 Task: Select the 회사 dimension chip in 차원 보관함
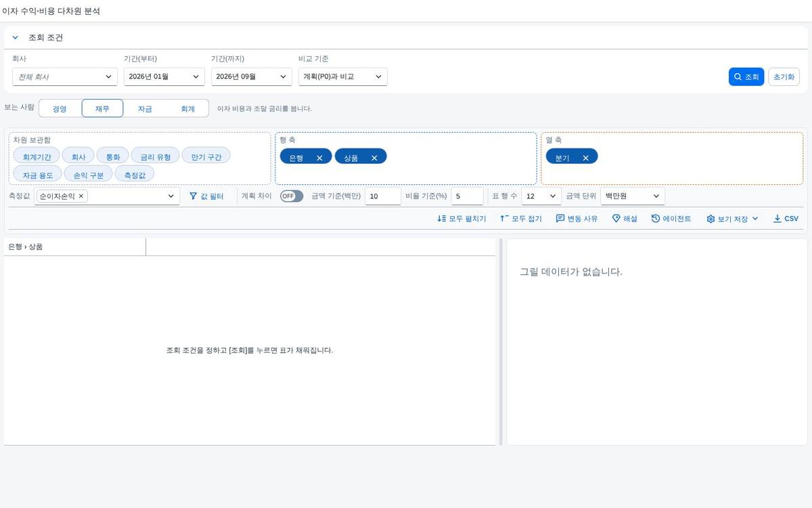point(78,156)
